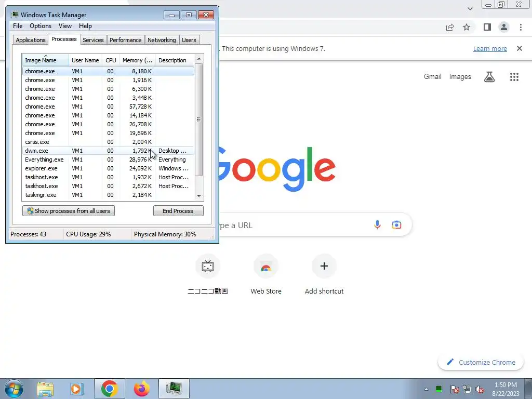Dismiss the Windows 7 notice bar
Image resolution: width=532 pixels, height=399 pixels.
pos(520,48)
